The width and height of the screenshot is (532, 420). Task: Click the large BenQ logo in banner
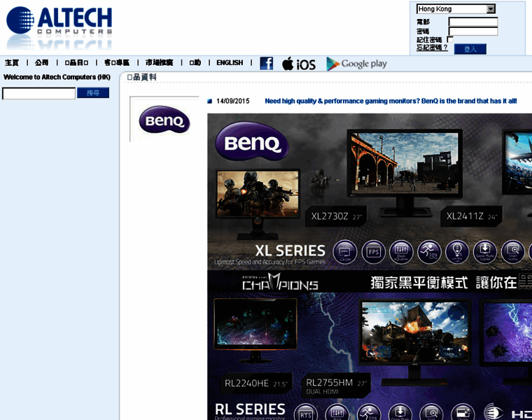[x=252, y=142]
